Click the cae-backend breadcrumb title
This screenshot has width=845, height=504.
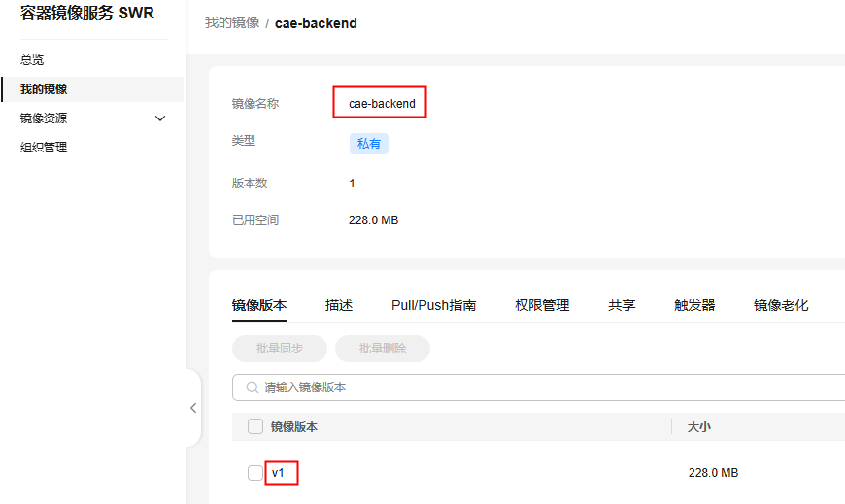point(316,23)
